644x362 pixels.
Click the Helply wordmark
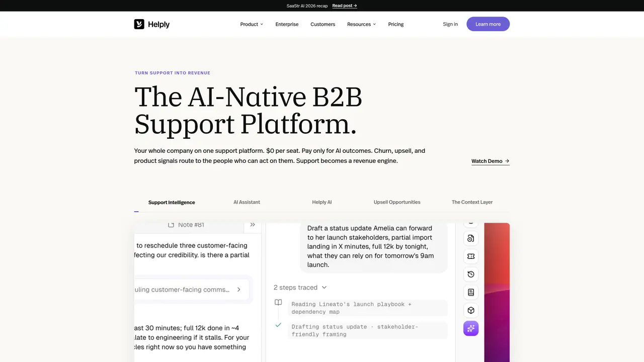[158, 24]
